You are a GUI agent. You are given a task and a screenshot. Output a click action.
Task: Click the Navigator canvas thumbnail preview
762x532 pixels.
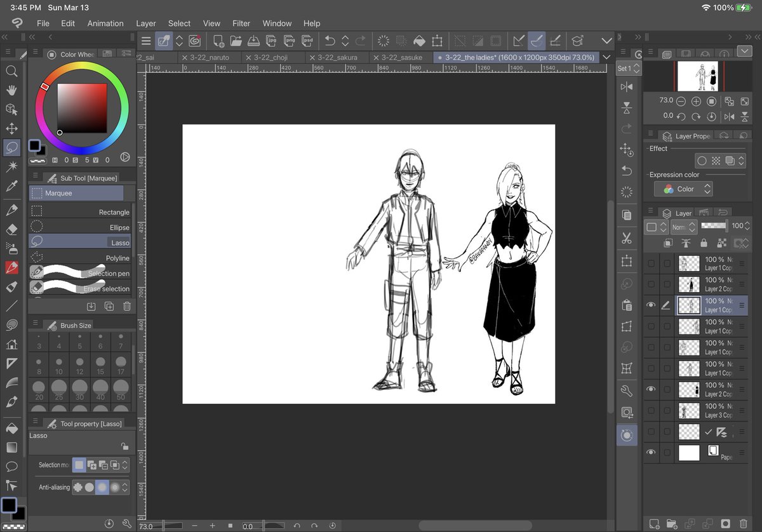(697, 76)
